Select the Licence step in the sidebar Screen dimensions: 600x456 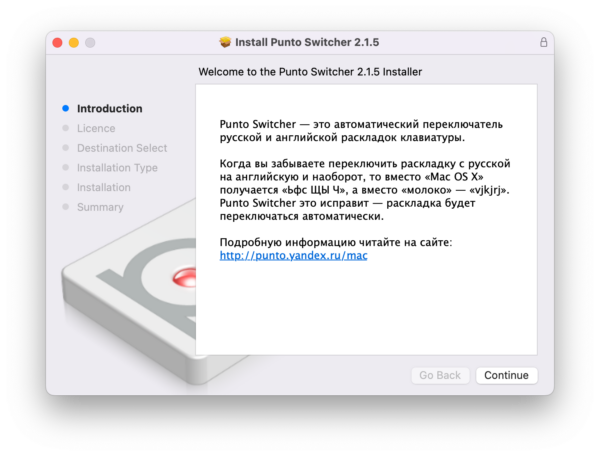pyautogui.click(x=96, y=128)
